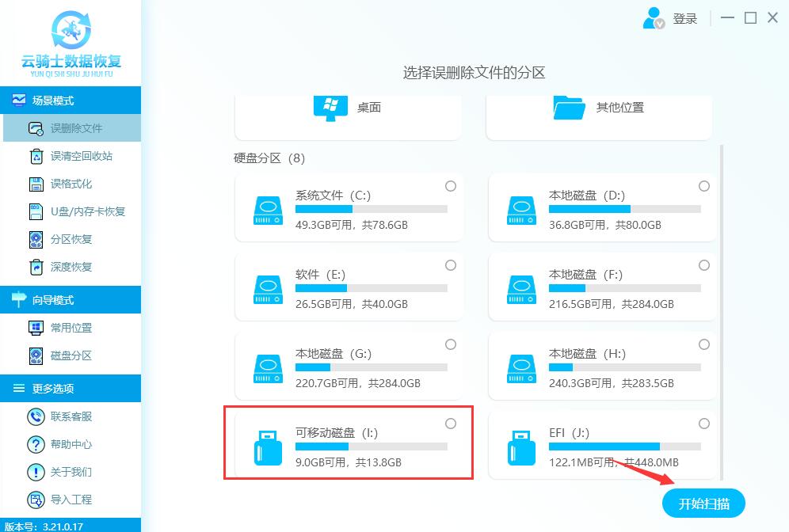Click the 场景模式 section icon

(x=19, y=100)
